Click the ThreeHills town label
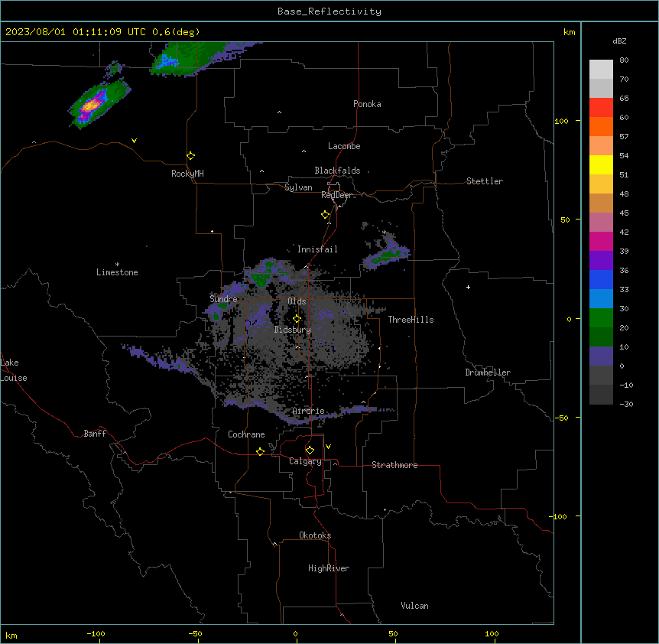The height and width of the screenshot is (644, 659). [x=411, y=320]
